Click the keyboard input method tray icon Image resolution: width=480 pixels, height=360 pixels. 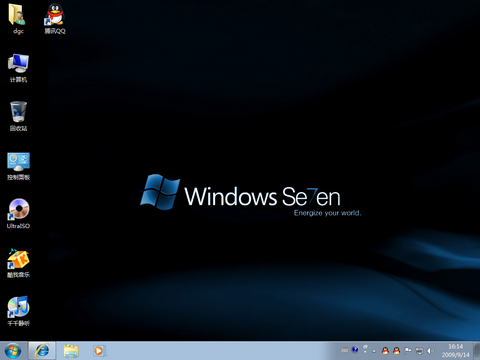coord(345,350)
